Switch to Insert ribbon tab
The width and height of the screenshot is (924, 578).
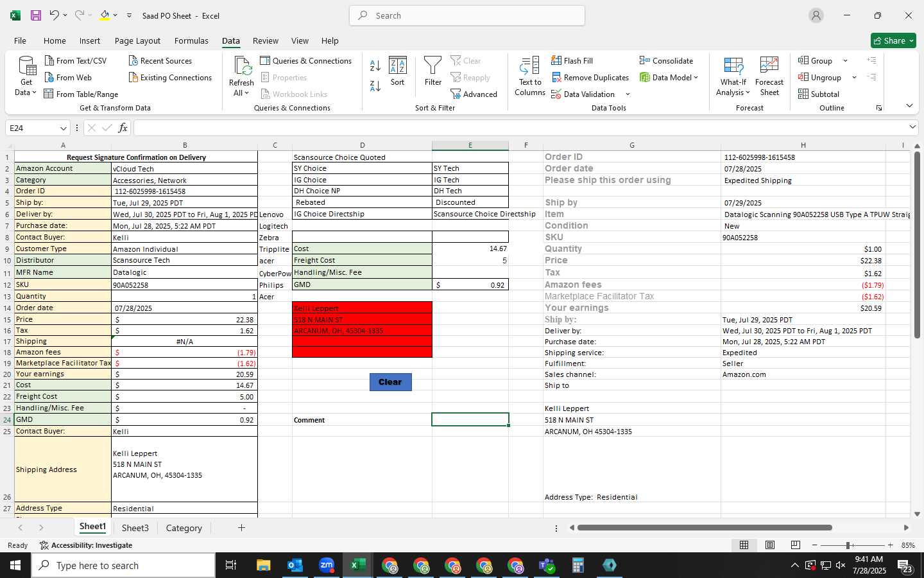(90, 40)
